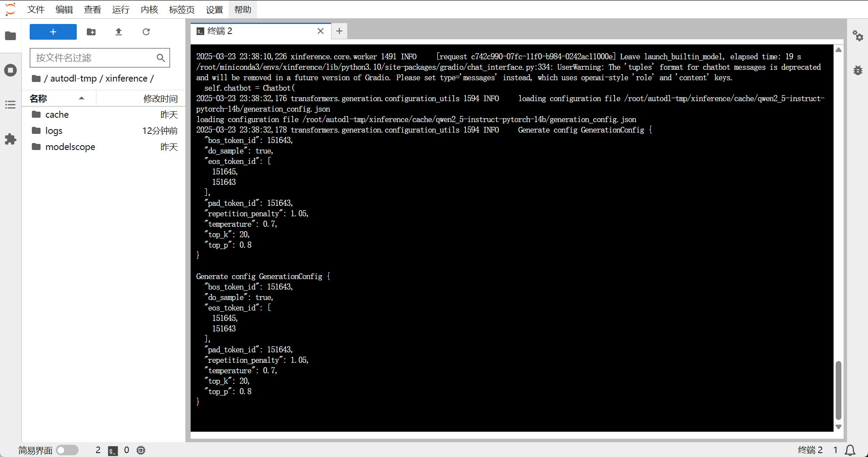Open the 运行 menu
Viewport: 868px width, 457px height.
tap(121, 10)
